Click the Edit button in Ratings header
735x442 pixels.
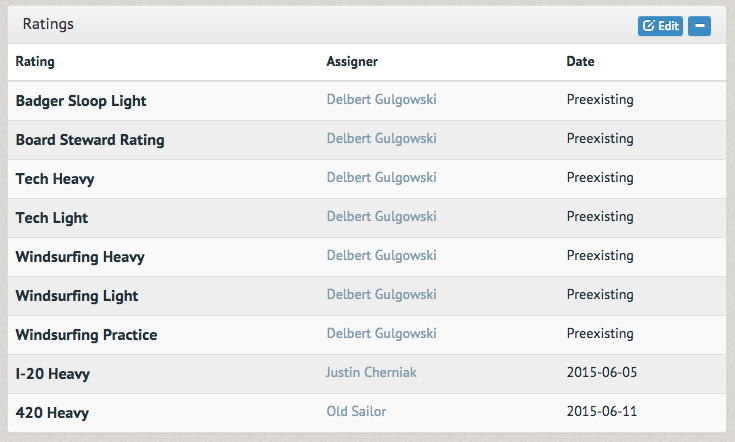(x=660, y=26)
